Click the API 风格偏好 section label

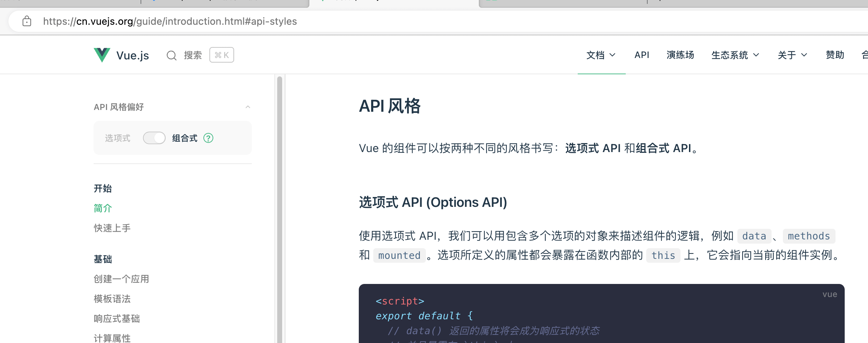pyautogui.click(x=119, y=107)
